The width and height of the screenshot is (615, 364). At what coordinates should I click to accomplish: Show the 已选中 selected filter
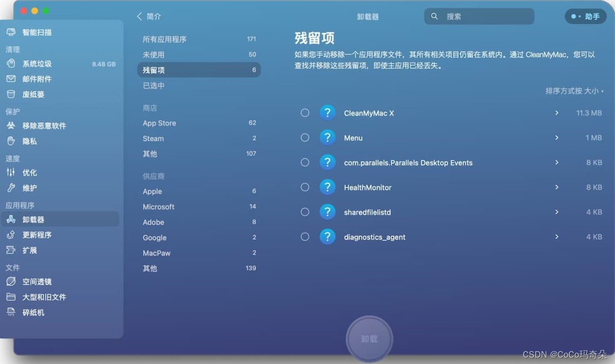(199, 85)
